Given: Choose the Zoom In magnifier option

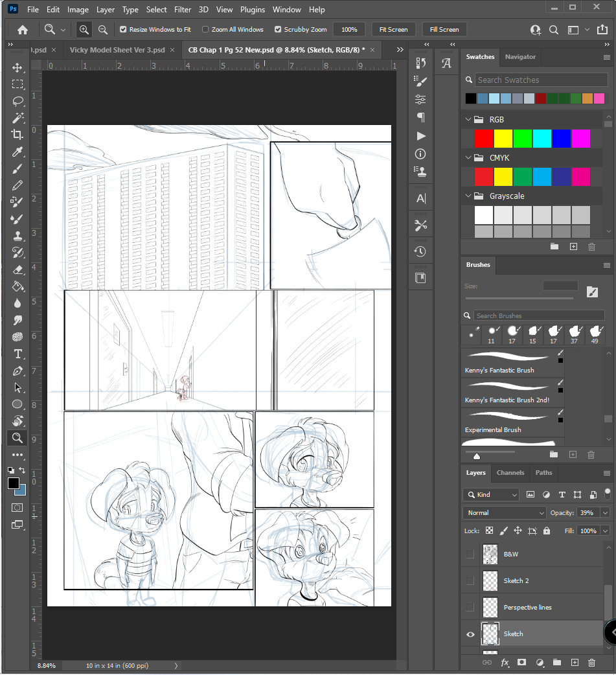Looking at the screenshot, I should tap(84, 30).
